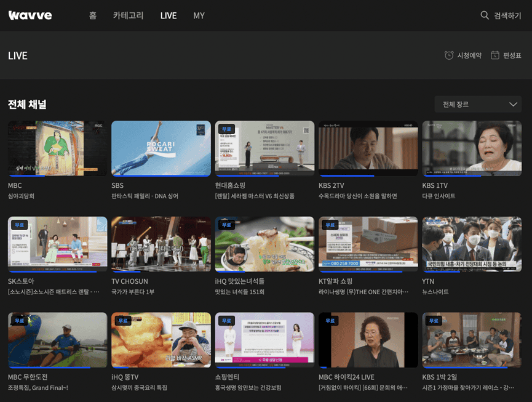Screen dimensions: 532x402
Task: Go to the 홈 tab
Action: click(93, 15)
